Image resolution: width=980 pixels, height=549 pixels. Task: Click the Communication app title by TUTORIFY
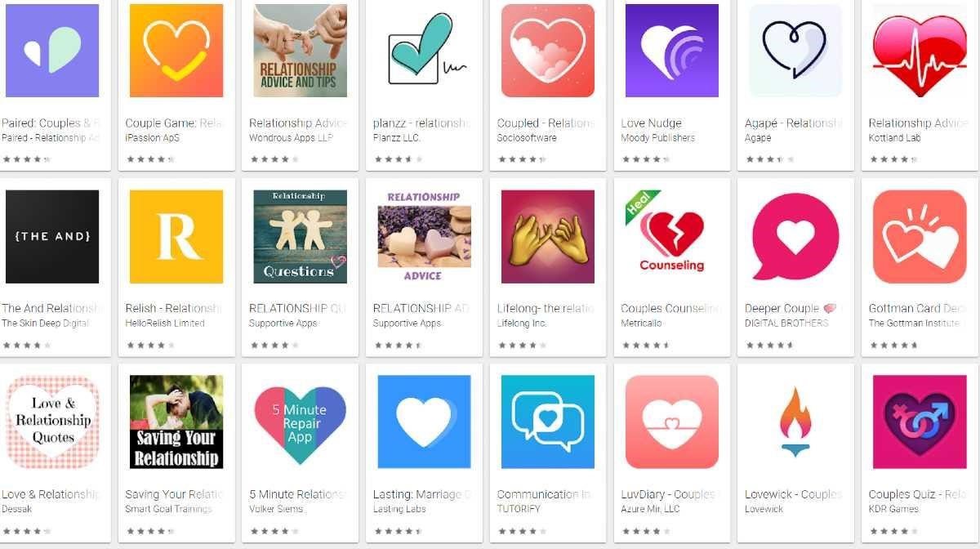tap(544, 494)
